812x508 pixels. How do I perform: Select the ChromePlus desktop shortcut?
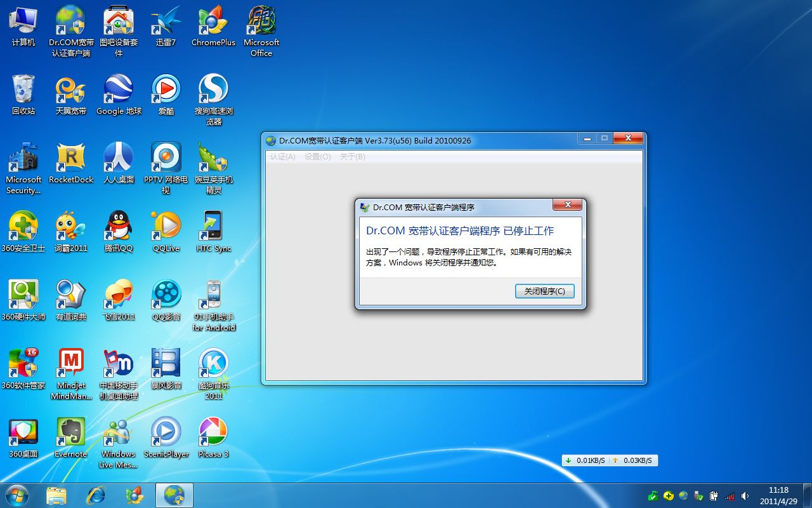click(x=214, y=27)
